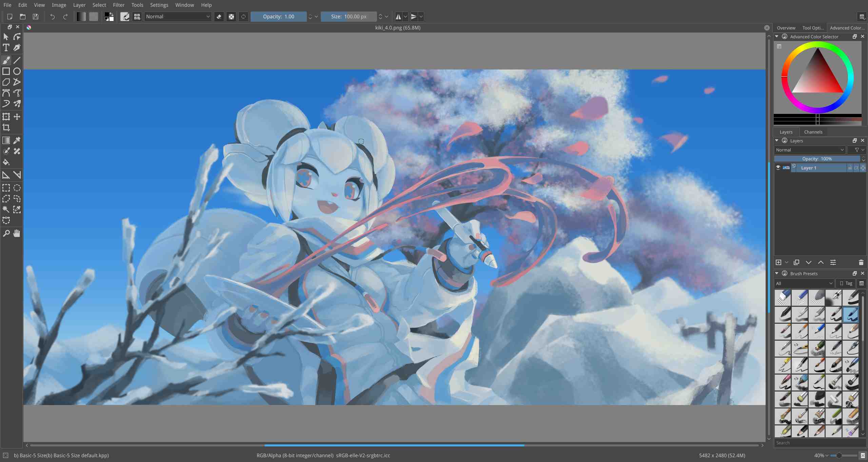Open the brush blending mode Normal dropdown

[178, 17]
